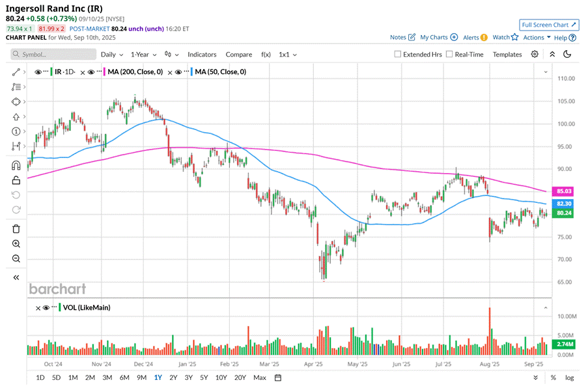Toggle visibility of VOL pane

[x=46, y=308]
